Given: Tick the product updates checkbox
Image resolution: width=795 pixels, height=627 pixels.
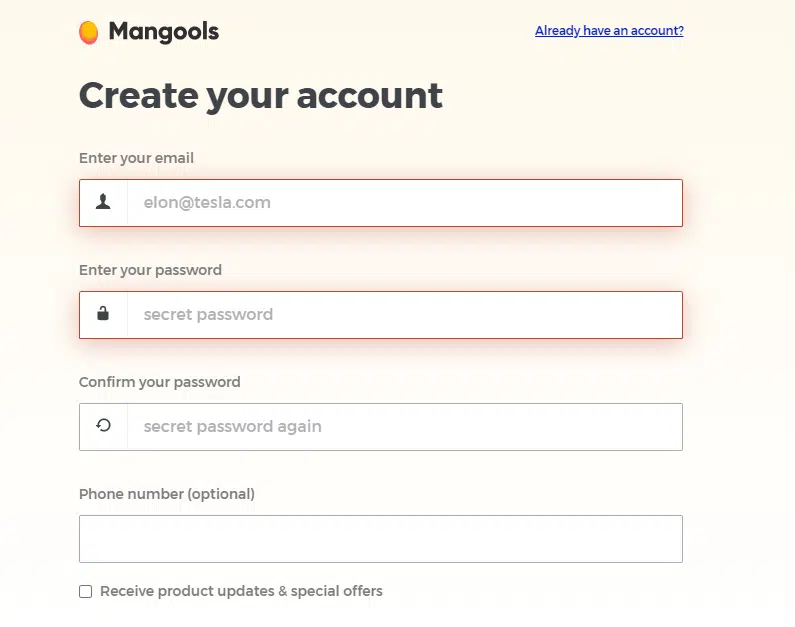Looking at the screenshot, I should (x=86, y=592).
